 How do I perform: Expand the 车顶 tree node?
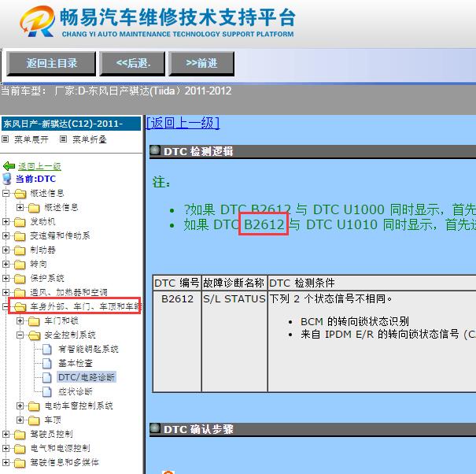coord(20,420)
